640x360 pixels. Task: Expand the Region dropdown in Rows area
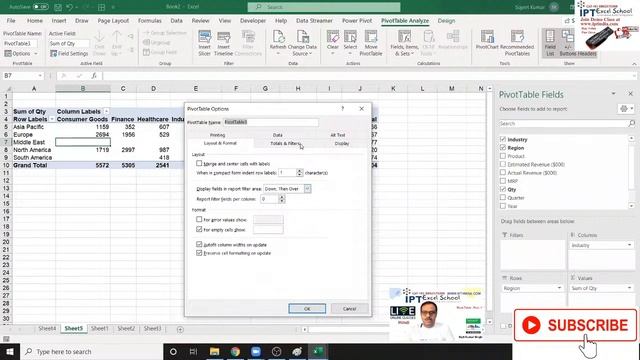pyautogui.click(x=559, y=288)
